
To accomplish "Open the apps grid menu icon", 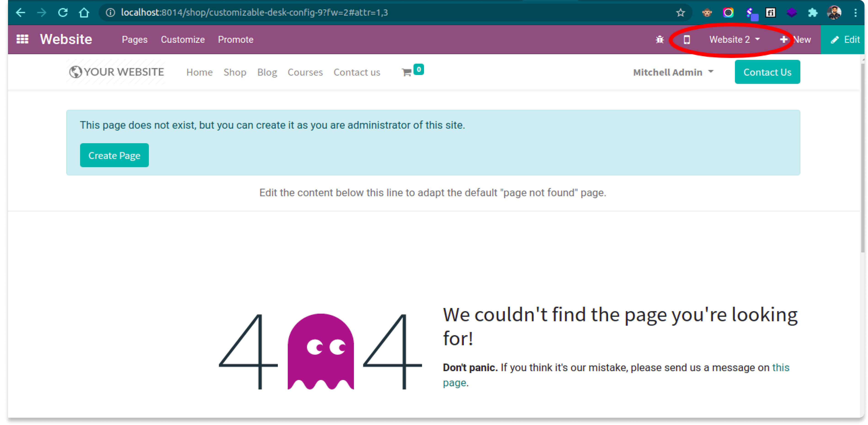I will (22, 39).
